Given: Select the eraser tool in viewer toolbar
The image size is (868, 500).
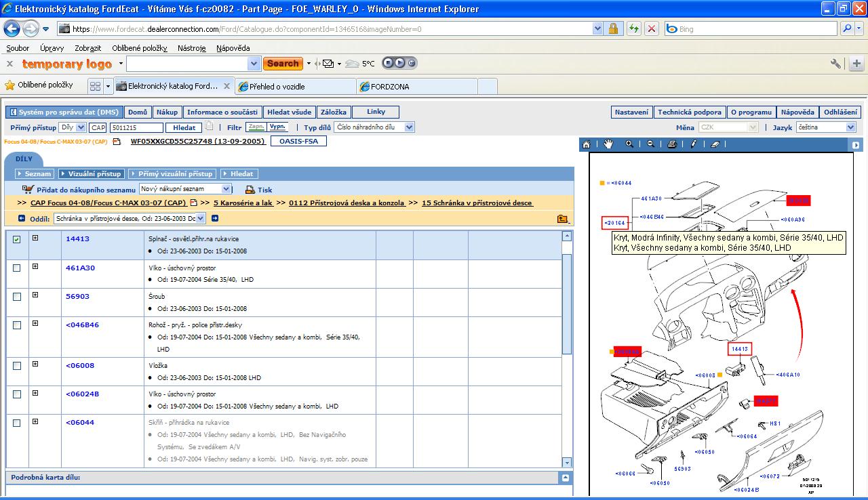Looking at the screenshot, I should (715, 144).
